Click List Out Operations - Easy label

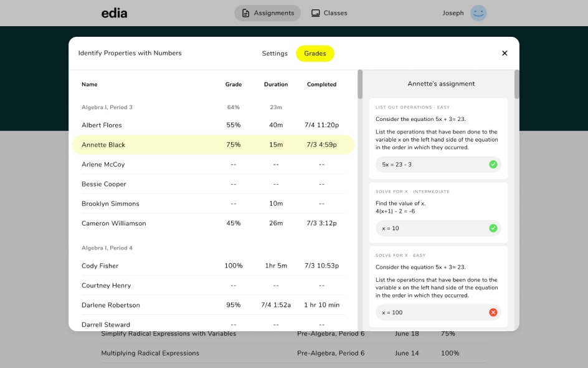coord(412,107)
